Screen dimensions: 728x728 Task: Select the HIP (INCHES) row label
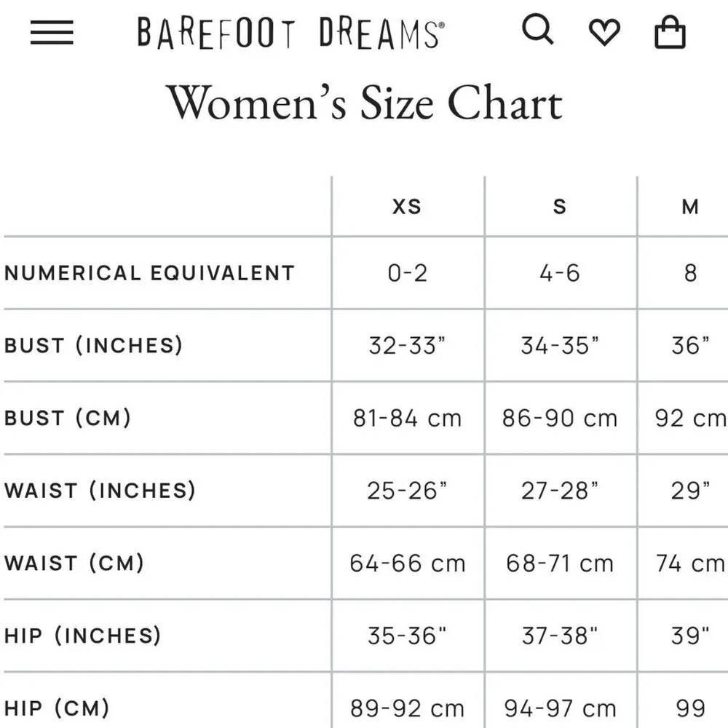82,636
